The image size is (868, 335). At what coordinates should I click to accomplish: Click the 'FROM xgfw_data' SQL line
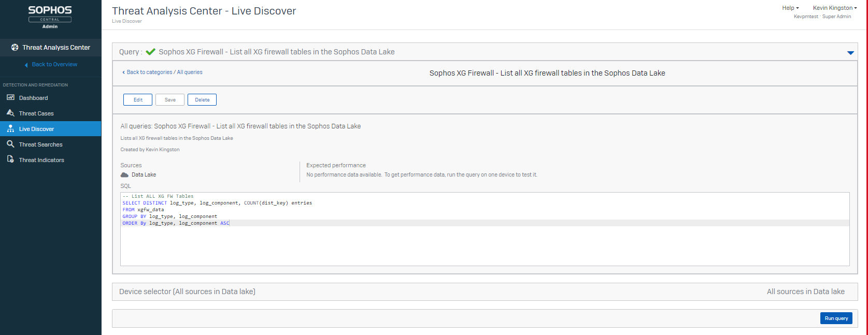click(x=143, y=210)
